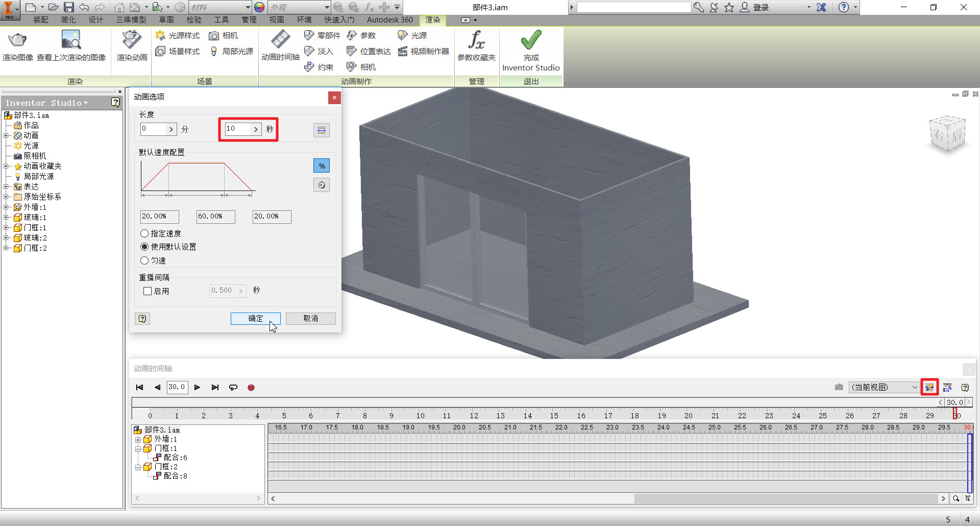Image resolution: width=980 pixels, height=526 pixels.
Task: Click the percent mode button in dialog
Action: [322, 165]
